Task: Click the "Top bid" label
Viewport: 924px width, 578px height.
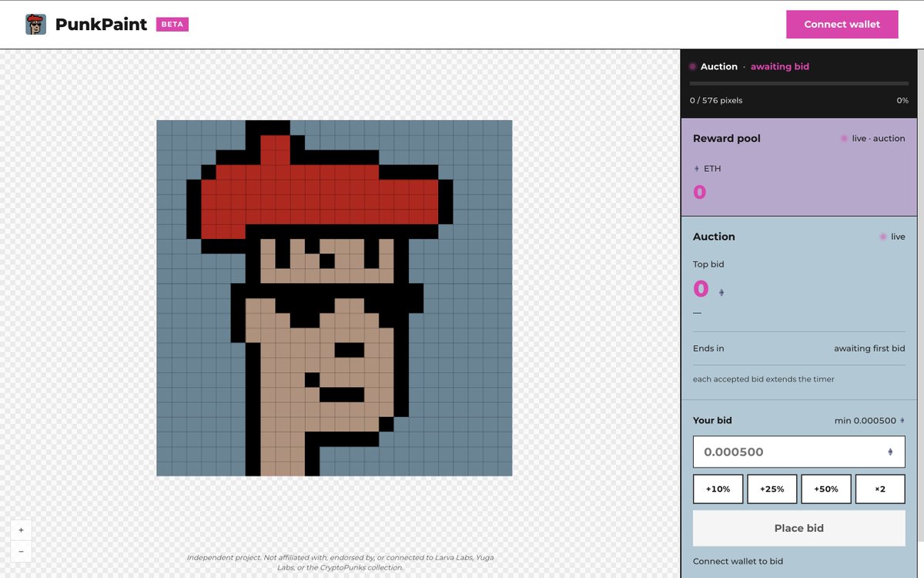Action: (x=708, y=264)
